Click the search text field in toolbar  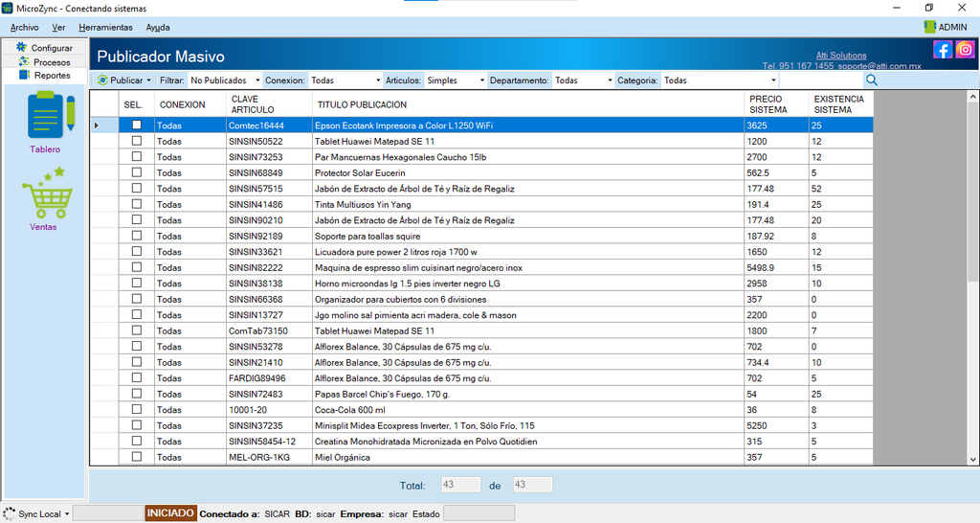(x=822, y=80)
